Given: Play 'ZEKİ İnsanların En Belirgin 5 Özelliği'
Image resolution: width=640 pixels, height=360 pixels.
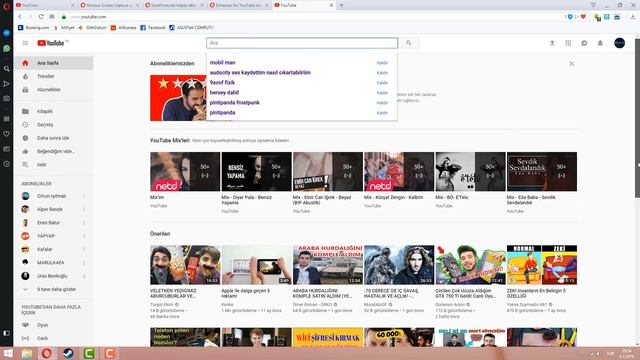Looking at the screenshot, I should [x=542, y=265].
